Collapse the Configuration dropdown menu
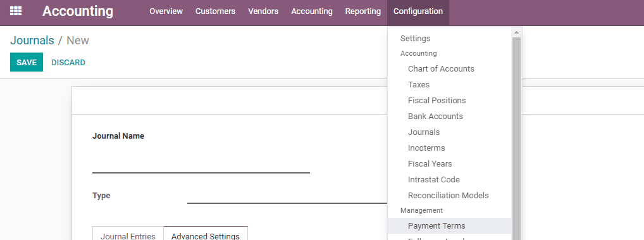 click(418, 11)
